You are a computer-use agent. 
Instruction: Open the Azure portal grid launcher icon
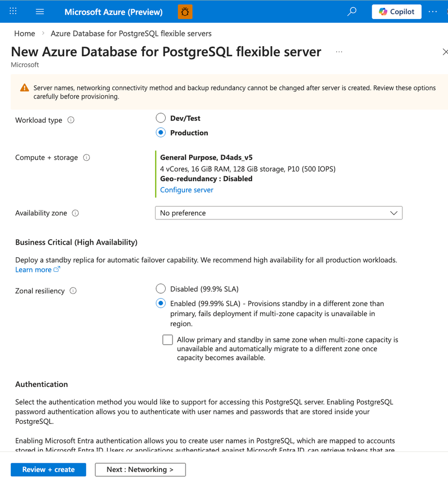13,11
